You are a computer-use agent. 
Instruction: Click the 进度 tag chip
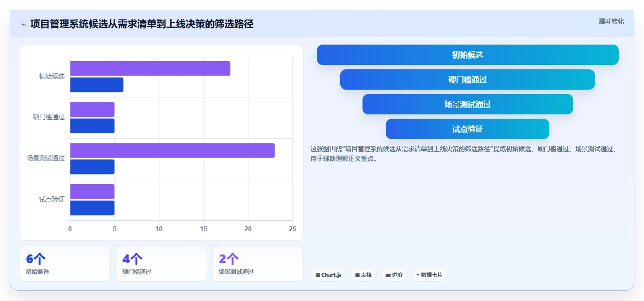tap(394, 275)
